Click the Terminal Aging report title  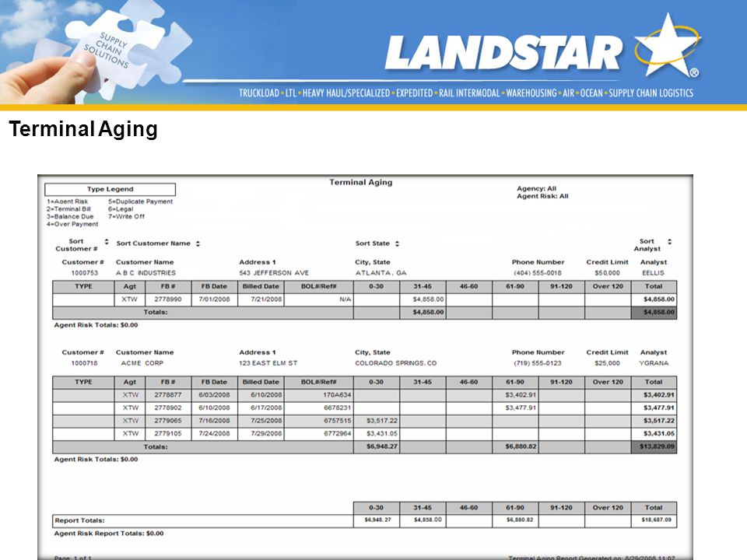pos(361,182)
